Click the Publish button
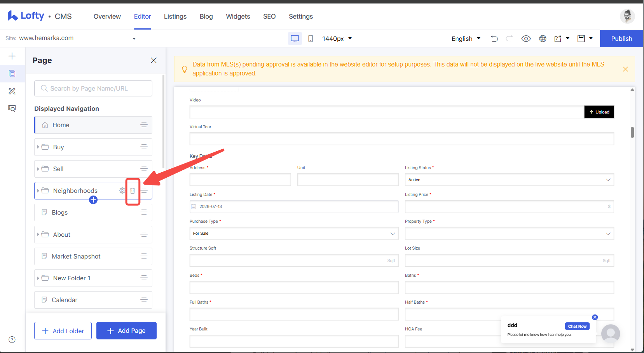The image size is (644, 353). pyautogui.click(x=621, y=38)
